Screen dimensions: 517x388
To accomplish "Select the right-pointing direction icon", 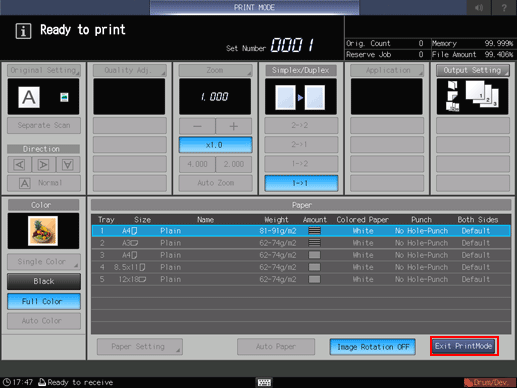I will (43, 164).
